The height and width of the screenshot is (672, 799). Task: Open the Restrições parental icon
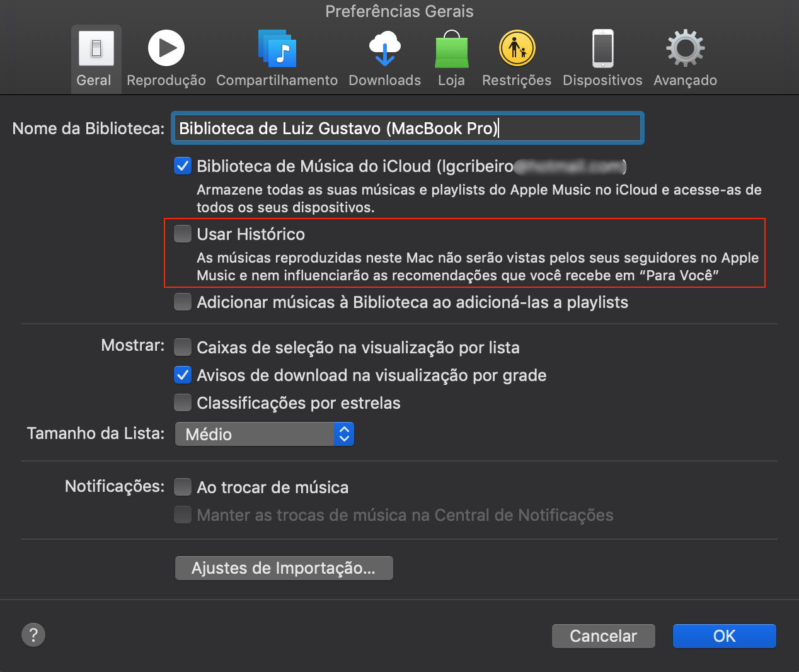[x=517, y=48]
